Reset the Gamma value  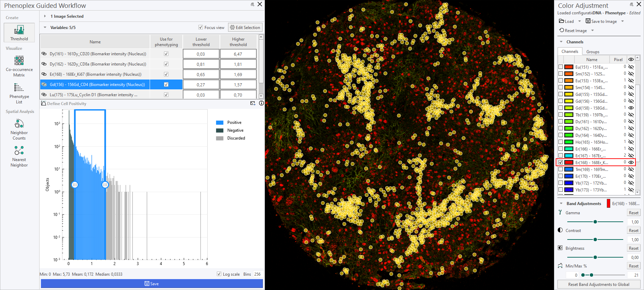633,213
